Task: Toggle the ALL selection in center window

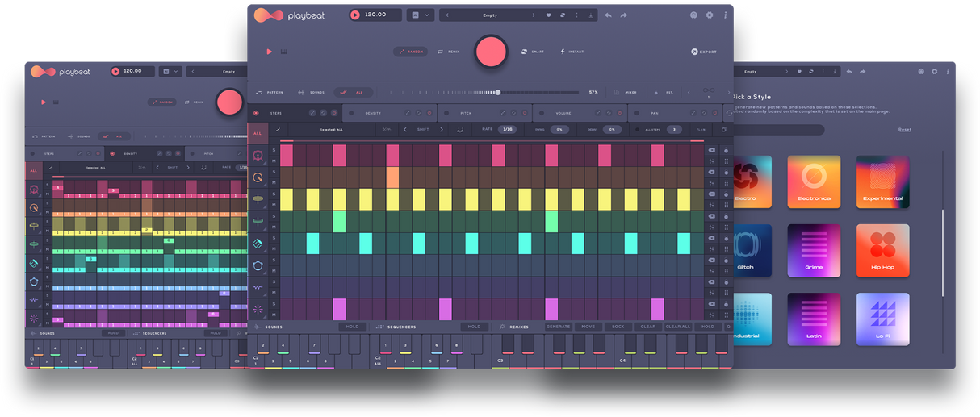Action: pyautogui.click(x=353, y=92)
